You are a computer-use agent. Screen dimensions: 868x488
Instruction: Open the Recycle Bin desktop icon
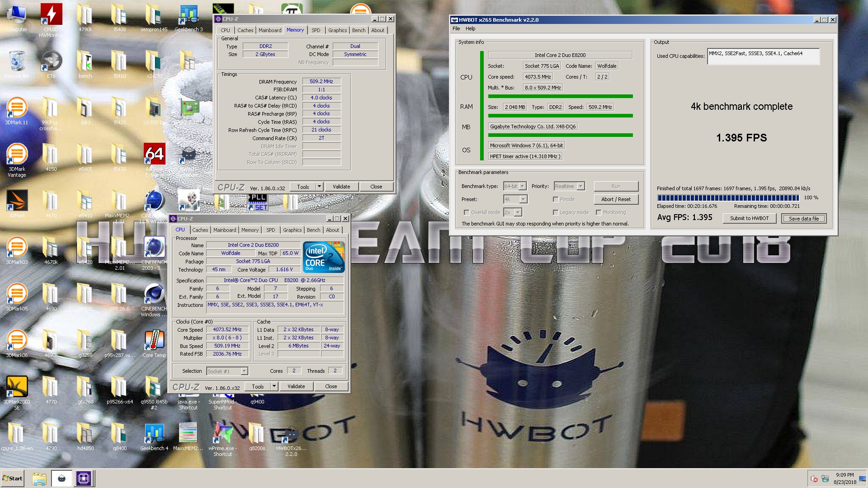pyautogui.click(x=17, y=64)
